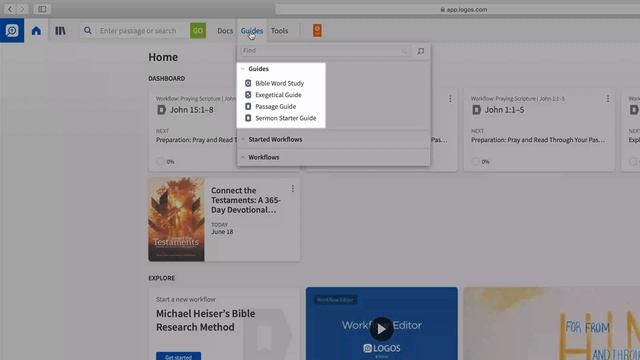
Task: Type in the Find field of Guides panel
Action: coord(325,51)
